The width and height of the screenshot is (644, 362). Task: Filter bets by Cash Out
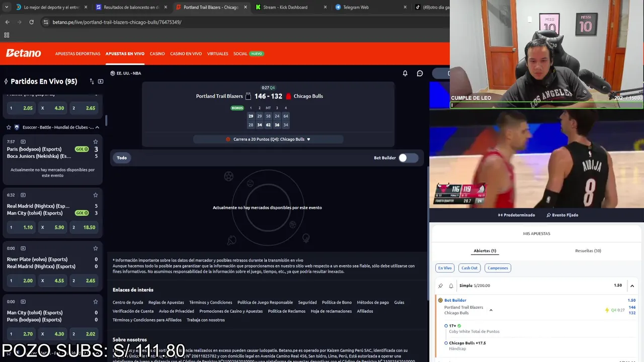469,268
